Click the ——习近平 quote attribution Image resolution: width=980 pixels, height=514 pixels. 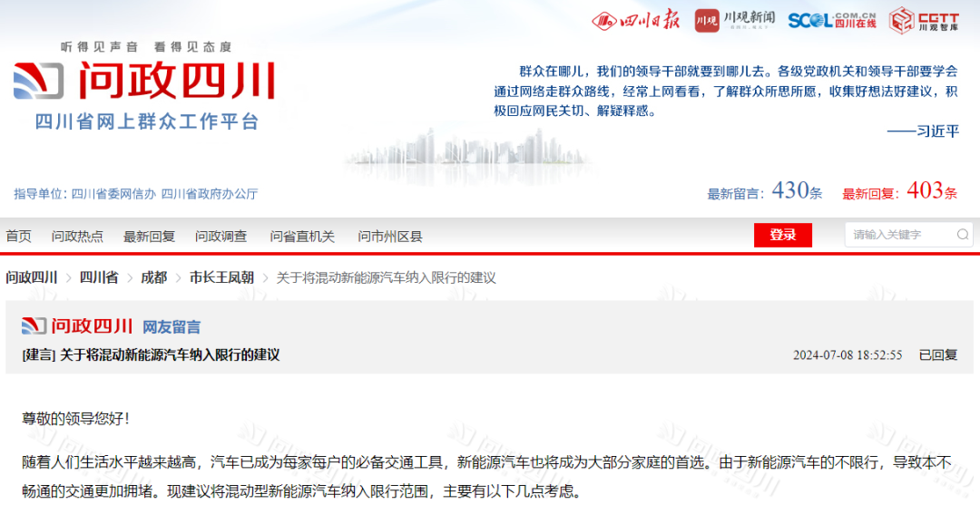coord(923,131)
